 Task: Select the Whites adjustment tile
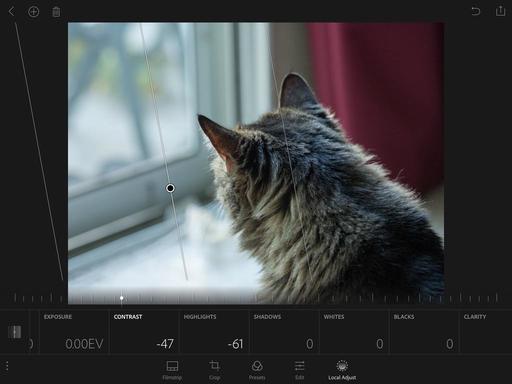354,332
